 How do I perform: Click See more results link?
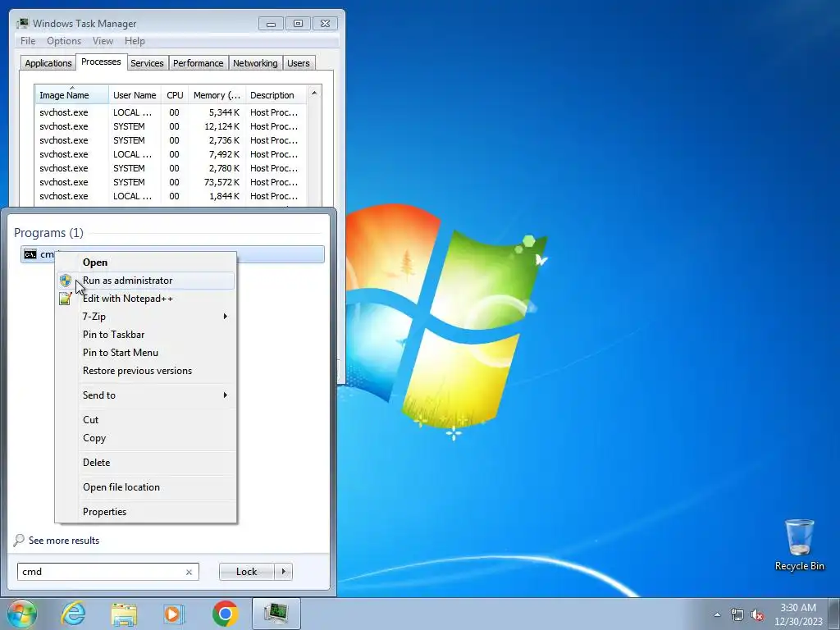click(x=64, y=541)
